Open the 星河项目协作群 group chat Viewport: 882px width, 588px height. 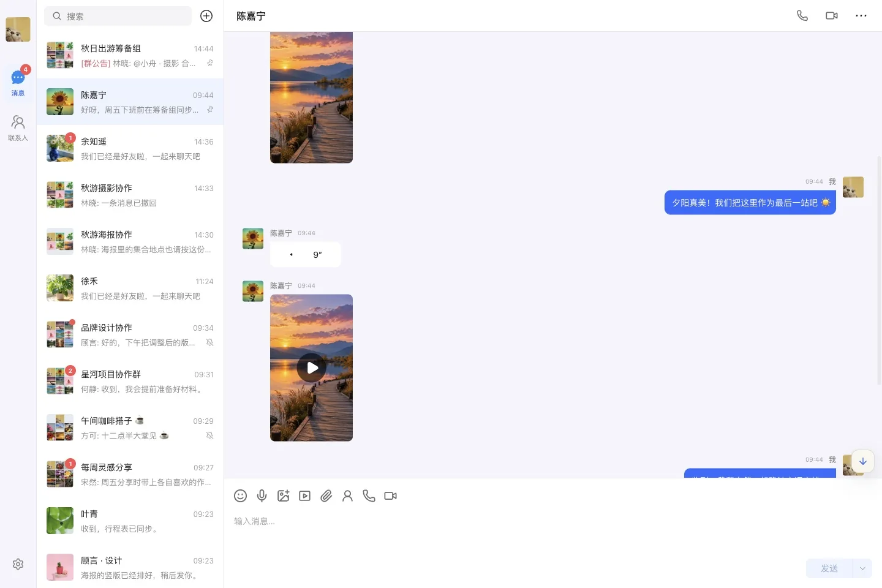pos(130,381)
